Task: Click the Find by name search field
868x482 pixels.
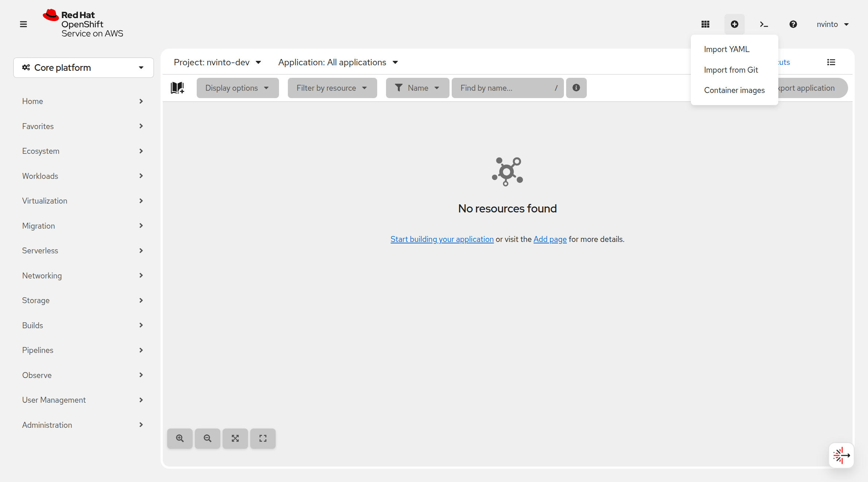Action: [x=507, y=88]
